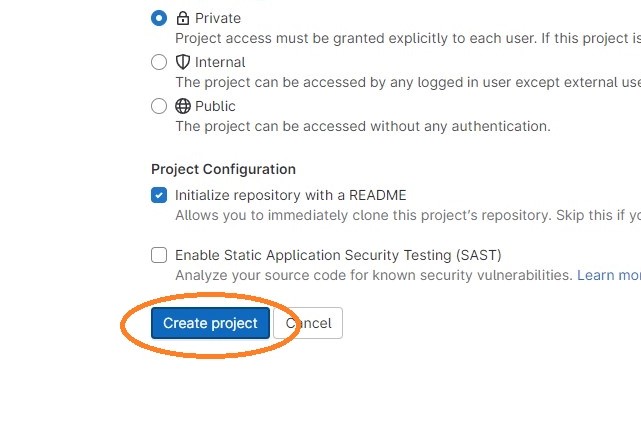Cancel project creation
The width and height of the screenshot is (641, 443).
[x=308, y=323]
